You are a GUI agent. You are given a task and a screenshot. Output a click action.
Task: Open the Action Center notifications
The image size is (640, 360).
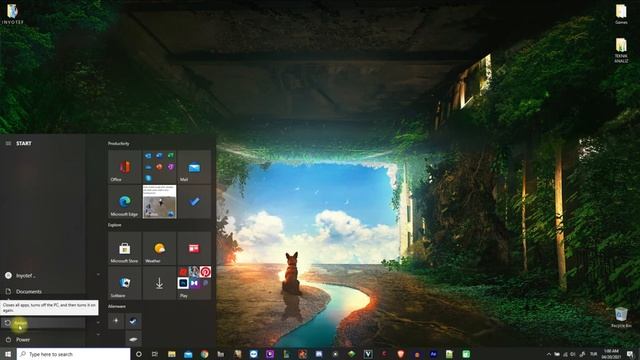(x=630, y=354)
